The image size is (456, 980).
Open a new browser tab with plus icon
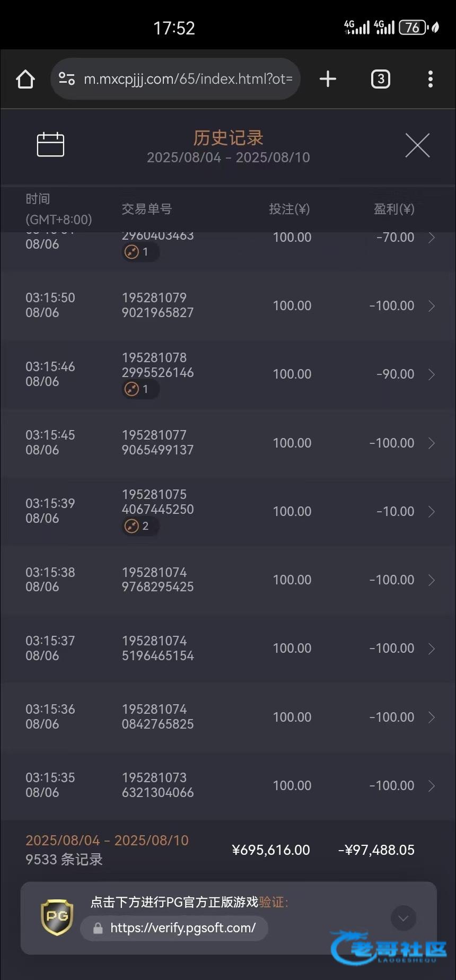(328, 79)
